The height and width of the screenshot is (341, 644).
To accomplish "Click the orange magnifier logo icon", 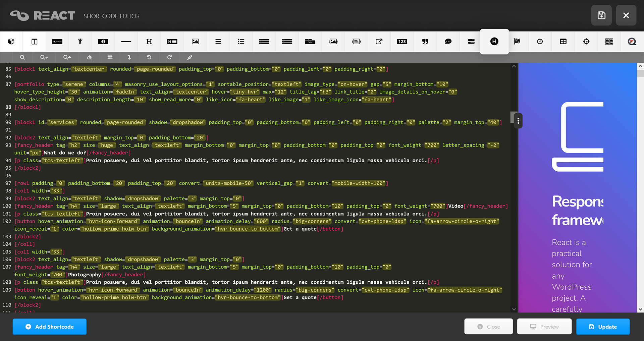I will [632, 42].
